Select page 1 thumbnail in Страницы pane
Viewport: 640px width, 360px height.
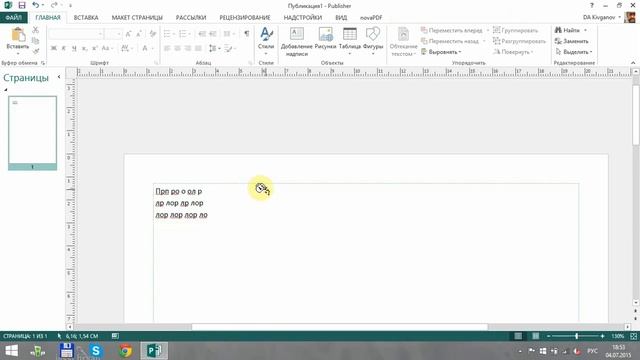[x=33, y=133]
